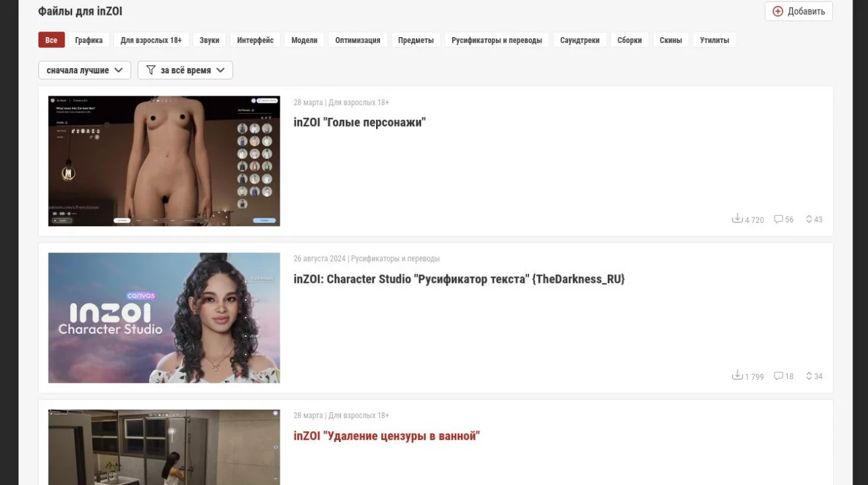Viewport: 868px width, 485px height.
Task: Click the inZOI Character Studio thumbnail
Action: point(164,318)
